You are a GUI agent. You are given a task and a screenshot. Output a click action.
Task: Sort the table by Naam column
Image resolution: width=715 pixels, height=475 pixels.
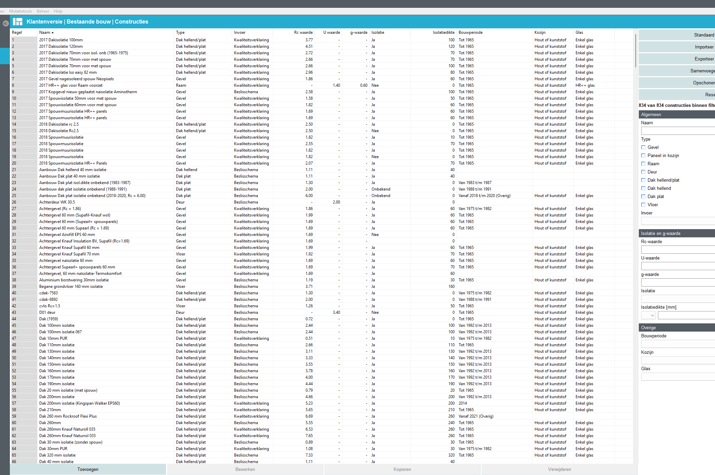click(46, 32)
